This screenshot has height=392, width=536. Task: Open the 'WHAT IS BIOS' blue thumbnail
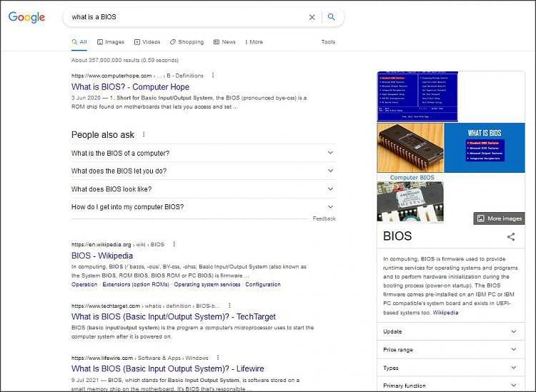pos(485,148)
